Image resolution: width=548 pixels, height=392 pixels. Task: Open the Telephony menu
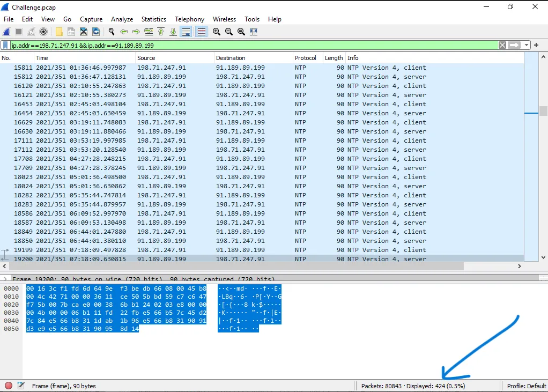189,19
